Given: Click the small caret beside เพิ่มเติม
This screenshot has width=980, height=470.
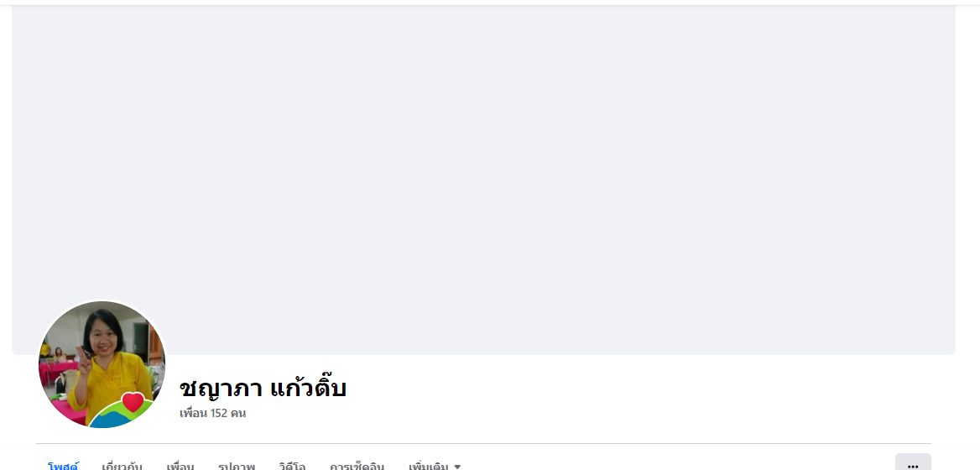Looking at the screenshot, I should (457, 466).
